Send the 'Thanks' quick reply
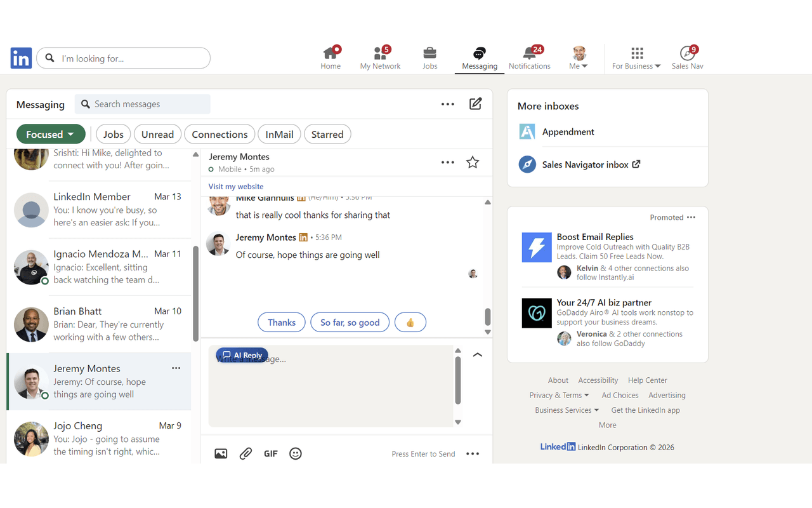Image resolution: width=812 pixels, height=508 pixels. pos(281,322)
